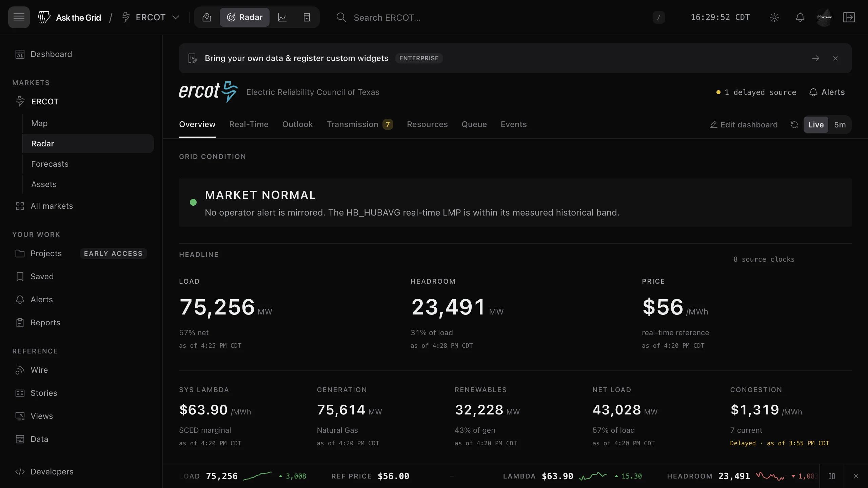Open Projects in the sidebar
Viewport: 868px width, 488px height.
pos(81,253)
